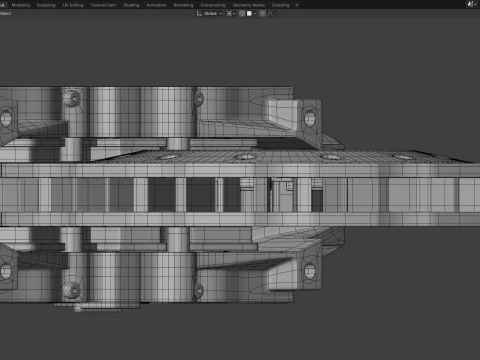Switch to the Sculpting workspace tab beside Modeling

point(46,5)
